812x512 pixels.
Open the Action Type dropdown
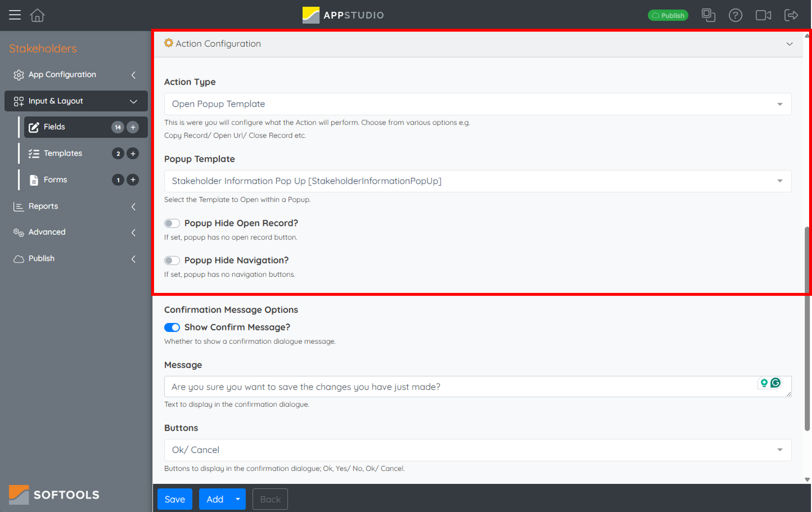(477, 104)
